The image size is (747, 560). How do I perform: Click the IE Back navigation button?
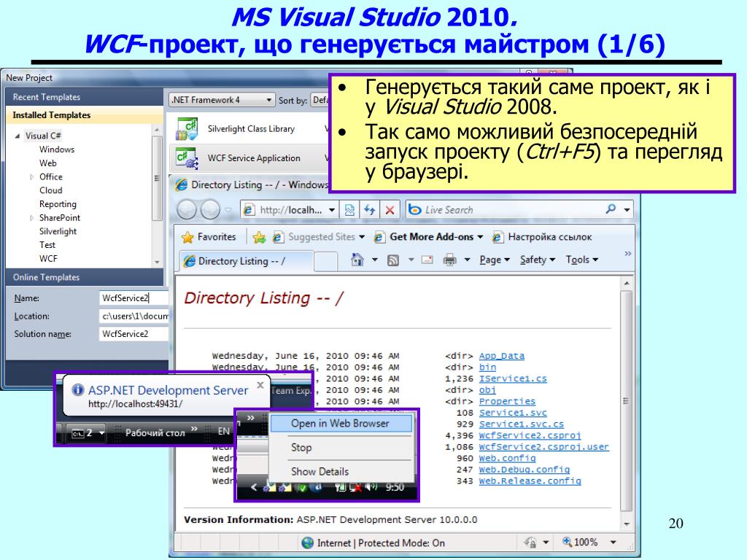[x=187, y=209]
